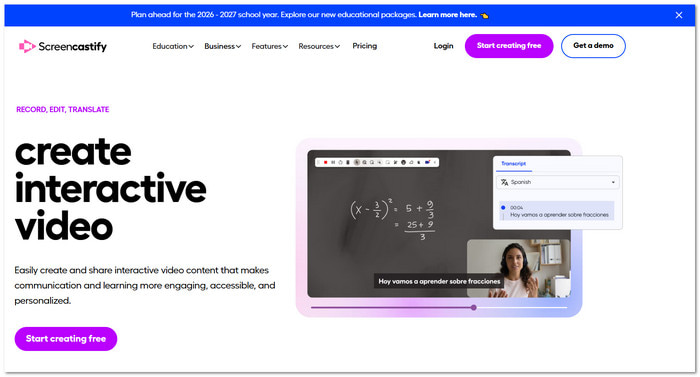The image size is (700, 377).
Task: Click the header Start creating free button
Action: coord(509,46)
